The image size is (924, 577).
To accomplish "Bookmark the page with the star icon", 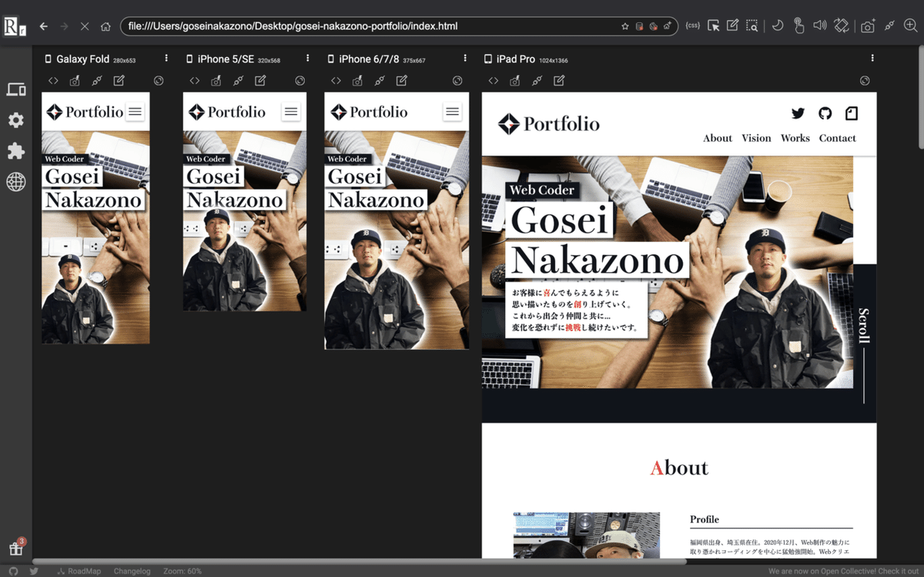I will [625, 26].
